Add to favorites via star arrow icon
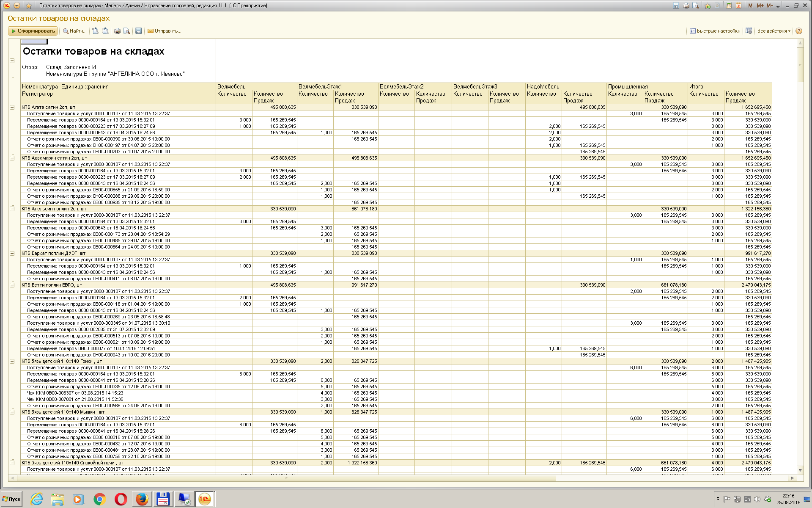The image size is (812, 508). click(708, 6)
